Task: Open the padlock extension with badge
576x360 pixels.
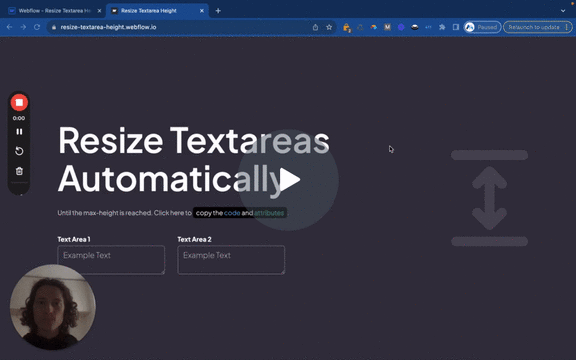Action: pyautogui.click(x=346, y=28)
